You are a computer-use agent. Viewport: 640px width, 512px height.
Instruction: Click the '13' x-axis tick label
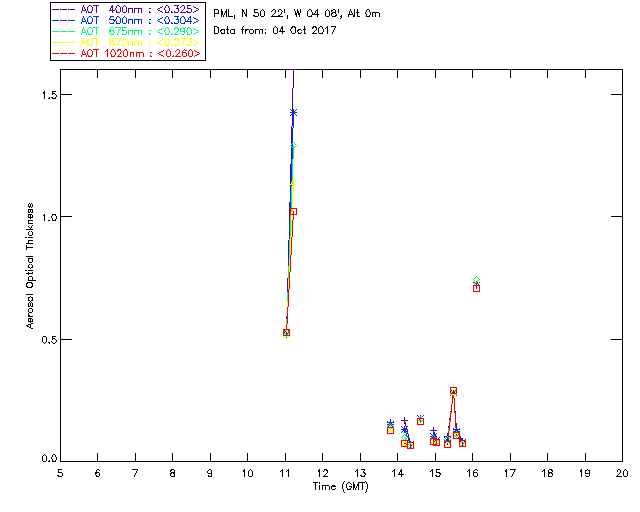[360, 474]
